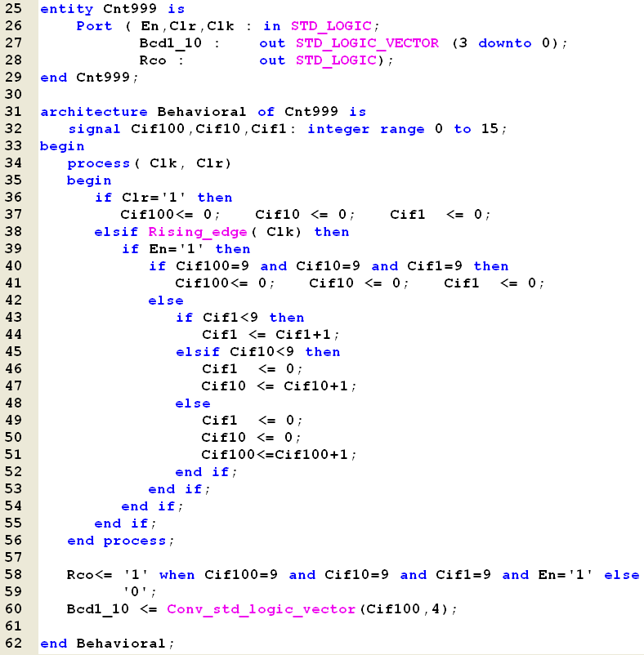The image size is (644, 655).
Task: Click 'Bcd1_10' port name on line 27
Action: [171, 43]
